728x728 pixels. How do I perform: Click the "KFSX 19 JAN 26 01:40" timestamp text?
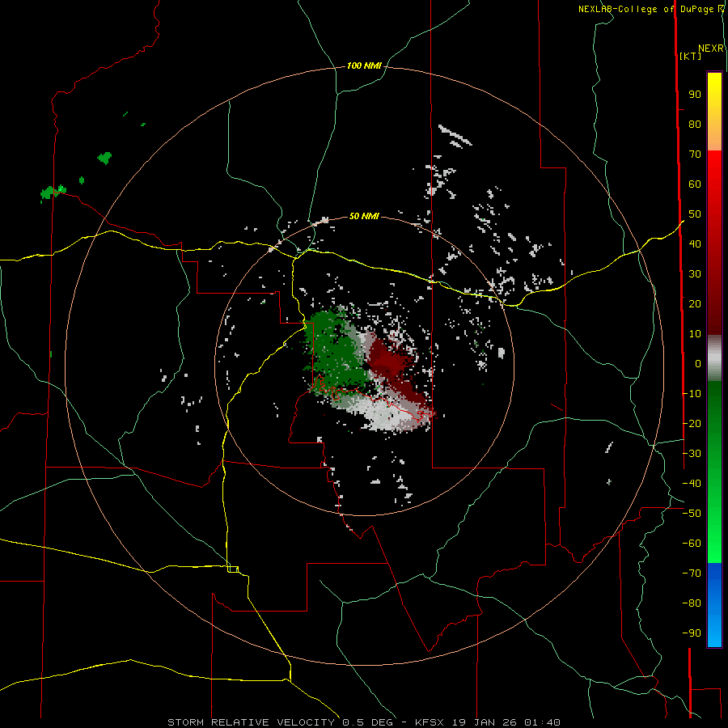[x=488, y=722]
